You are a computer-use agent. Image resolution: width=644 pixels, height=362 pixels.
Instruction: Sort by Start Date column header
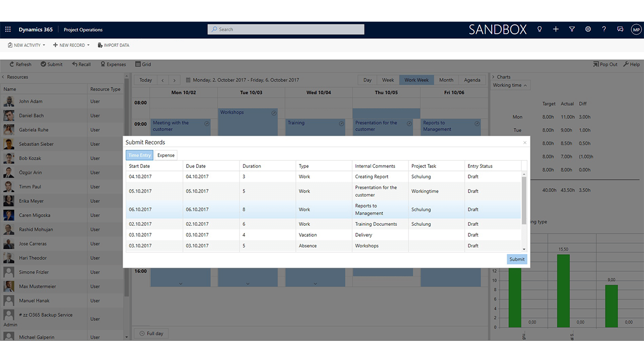[x=154, y=166]
